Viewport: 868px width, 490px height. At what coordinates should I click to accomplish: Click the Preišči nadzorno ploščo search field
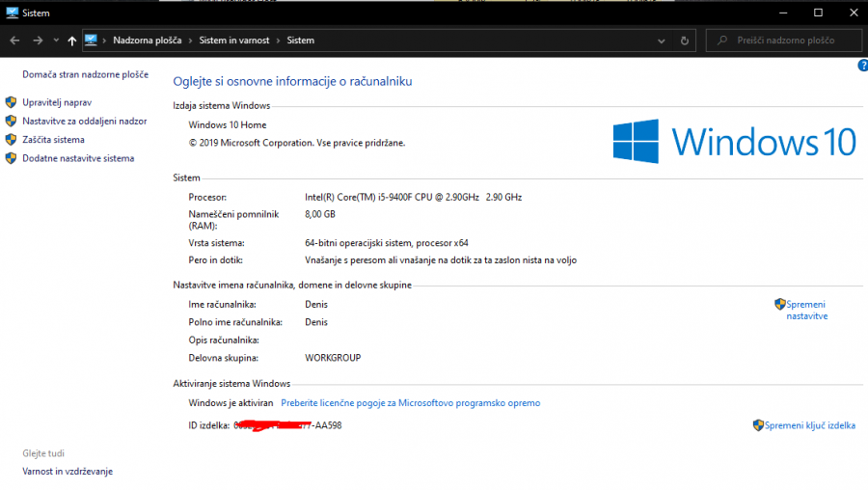[783, 41]
